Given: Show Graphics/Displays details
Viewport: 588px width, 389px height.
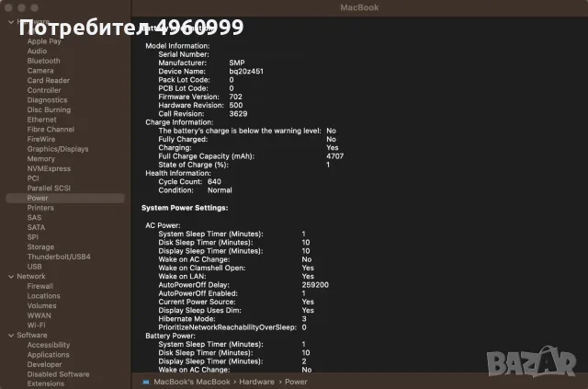Looking at the screenshot, I should click(58, 149).
